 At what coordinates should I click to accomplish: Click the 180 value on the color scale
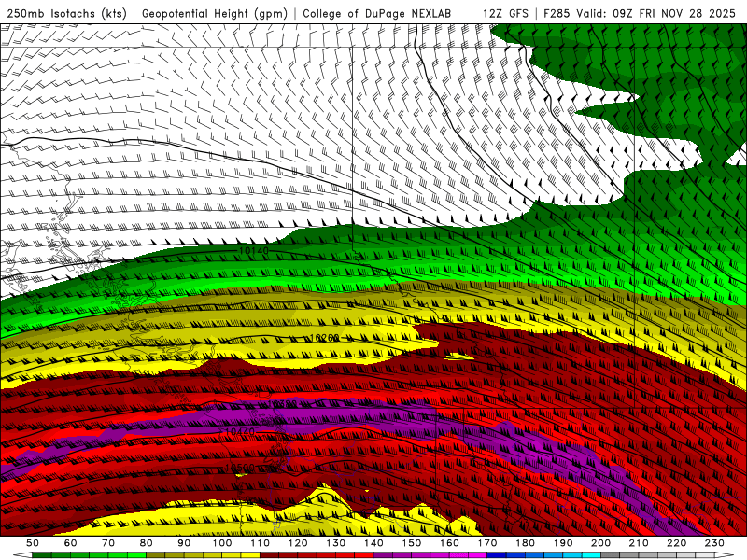click(x=525, y=543)
